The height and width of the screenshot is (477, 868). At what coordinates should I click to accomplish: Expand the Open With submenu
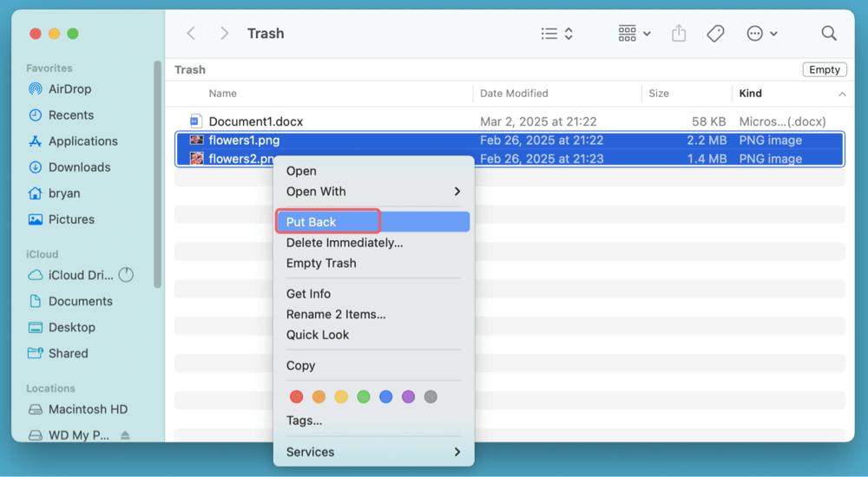[x=373, y=192]
